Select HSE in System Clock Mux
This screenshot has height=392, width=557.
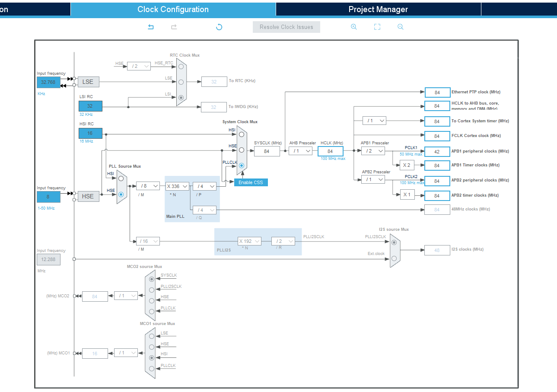[x=242, y=150]
